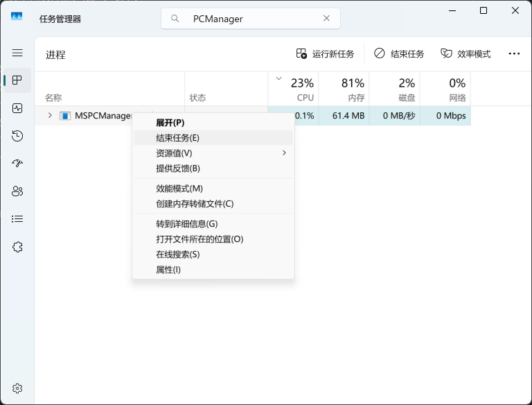
Task: Open the Details page in sidebar
Action: [17, 219]
